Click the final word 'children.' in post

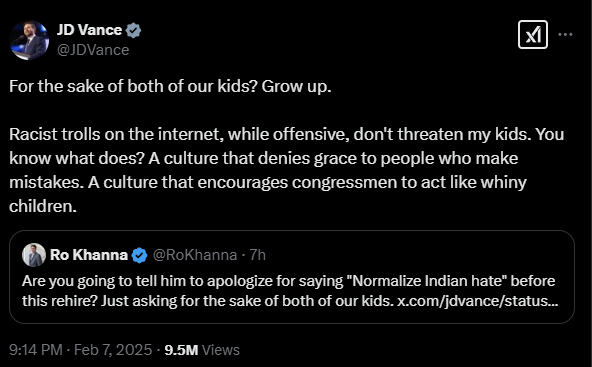tap(43, 206)
